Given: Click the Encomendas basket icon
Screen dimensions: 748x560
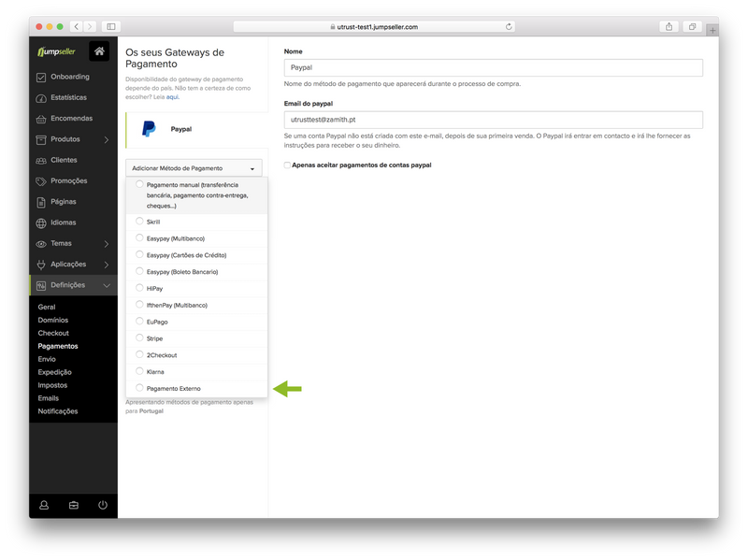Looking at the screenshot, I should [41, 120].
